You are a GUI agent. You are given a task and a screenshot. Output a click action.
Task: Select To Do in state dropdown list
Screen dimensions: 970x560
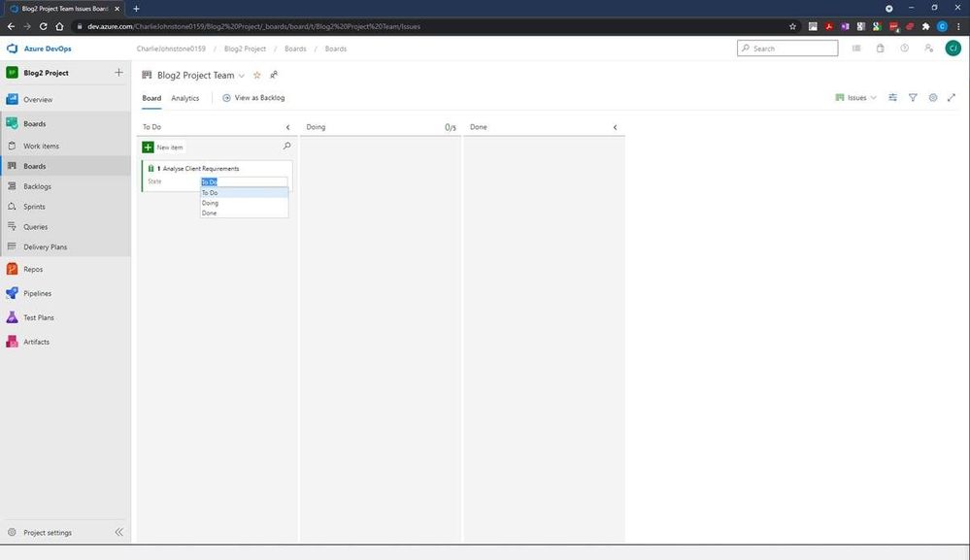pos(244,193)
